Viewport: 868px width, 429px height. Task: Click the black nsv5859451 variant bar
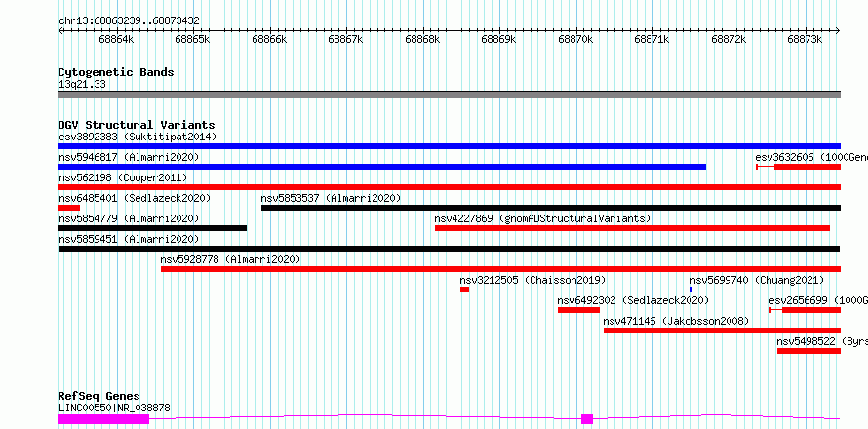[x=449, y=249]
